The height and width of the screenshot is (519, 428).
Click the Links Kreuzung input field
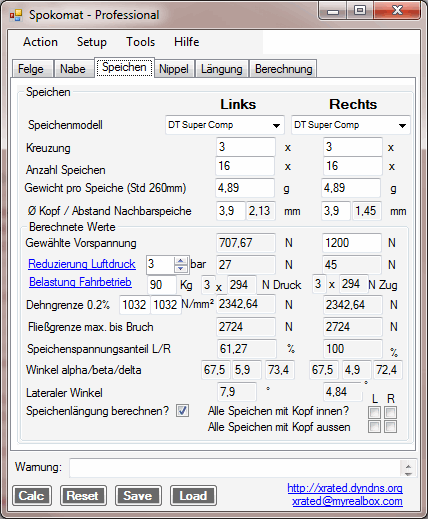pyautogui.click(x=246, y=147)
